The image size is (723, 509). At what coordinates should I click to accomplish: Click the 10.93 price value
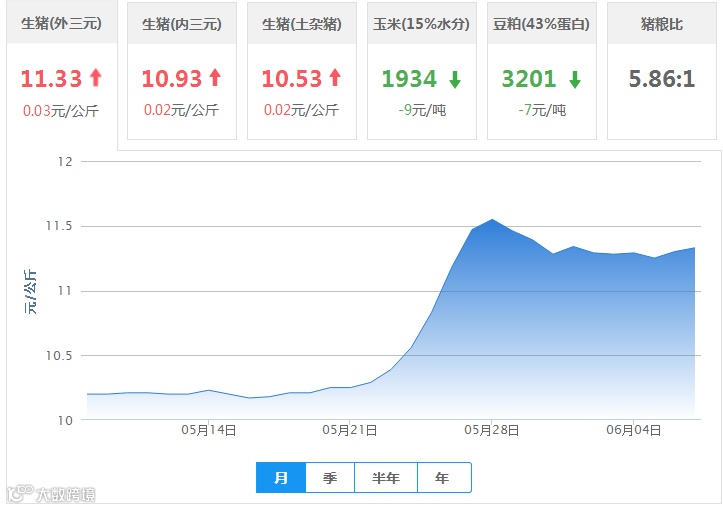(172, 78)
